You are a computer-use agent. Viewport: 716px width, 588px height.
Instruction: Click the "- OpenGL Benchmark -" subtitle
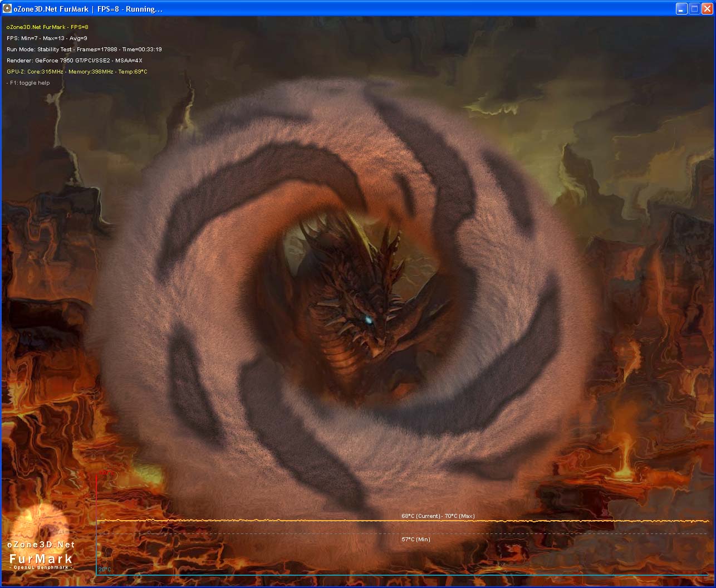click(x=41, y=567)
